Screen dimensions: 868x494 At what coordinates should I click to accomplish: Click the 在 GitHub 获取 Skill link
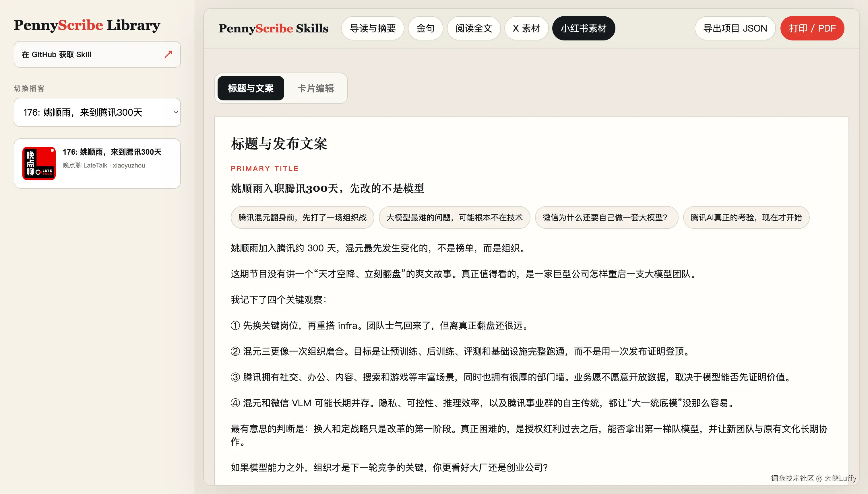tap(97, 54)
